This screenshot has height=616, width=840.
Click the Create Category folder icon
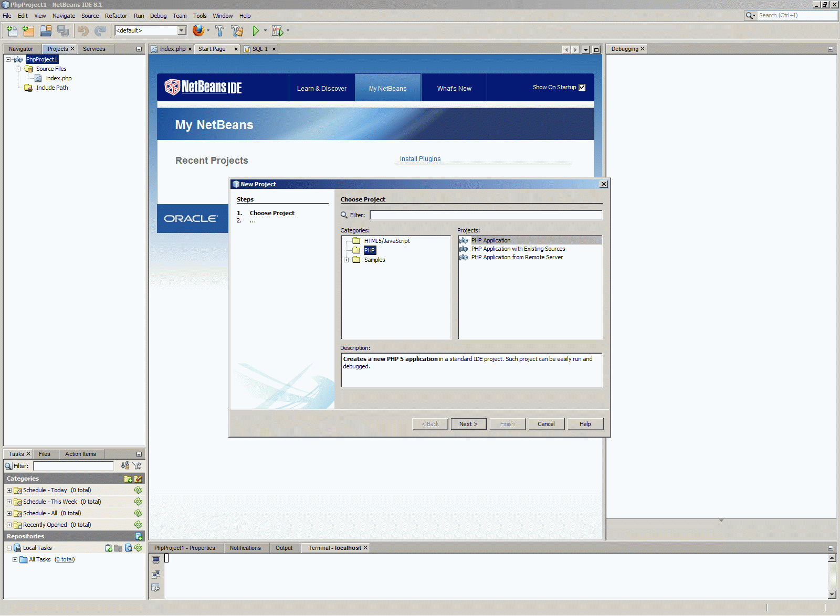128,479
